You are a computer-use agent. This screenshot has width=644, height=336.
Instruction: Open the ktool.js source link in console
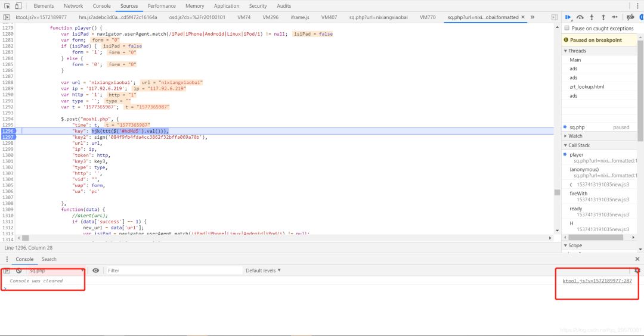click(597, 281)
